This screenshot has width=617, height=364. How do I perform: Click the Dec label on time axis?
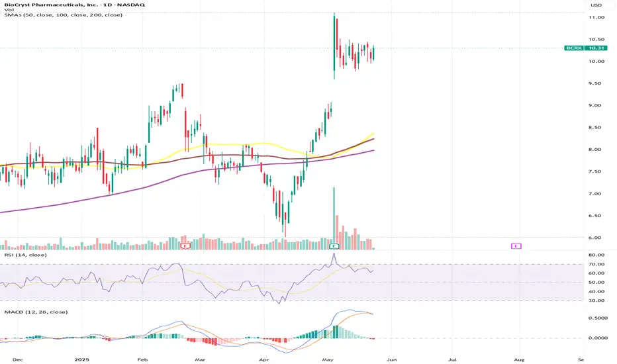point(17,359)
